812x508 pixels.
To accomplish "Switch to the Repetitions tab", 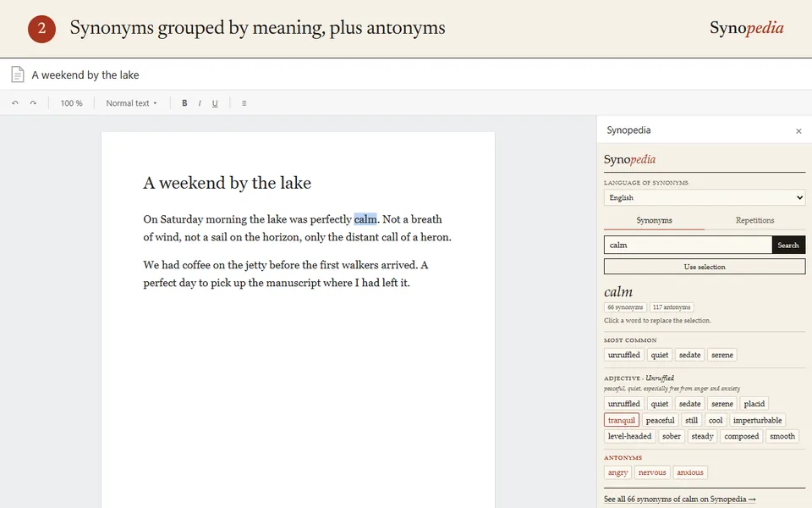I will coord(754,220).
